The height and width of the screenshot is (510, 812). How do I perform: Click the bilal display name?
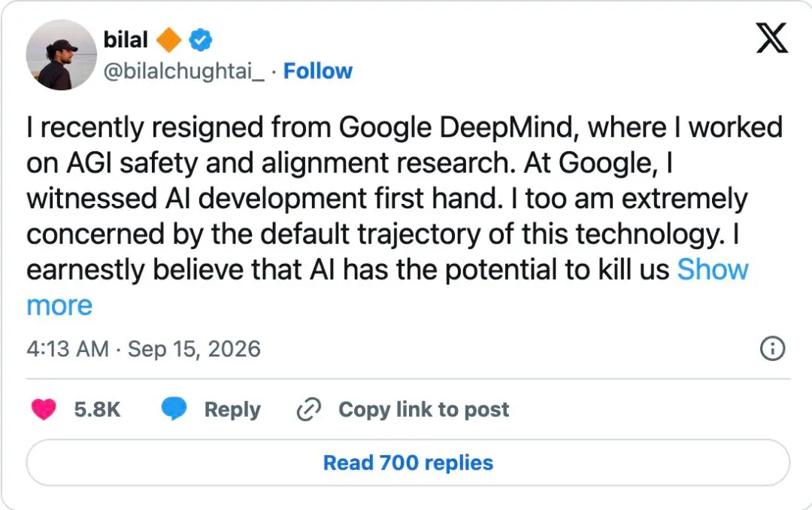126,40
